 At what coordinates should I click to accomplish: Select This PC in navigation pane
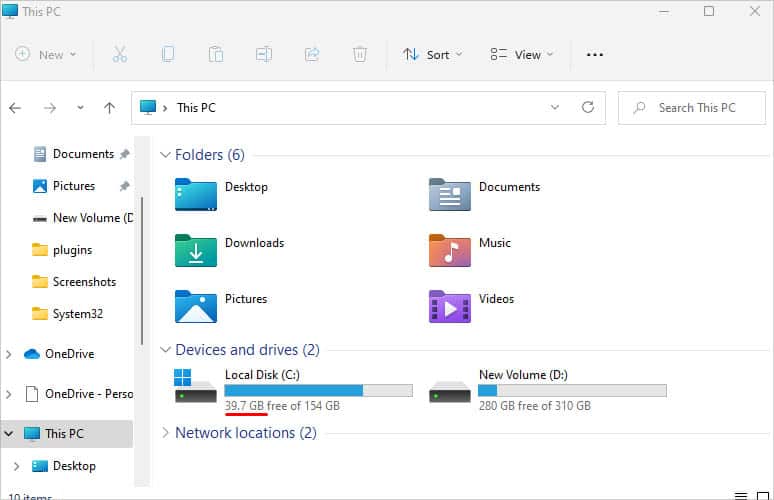(67, 434)
